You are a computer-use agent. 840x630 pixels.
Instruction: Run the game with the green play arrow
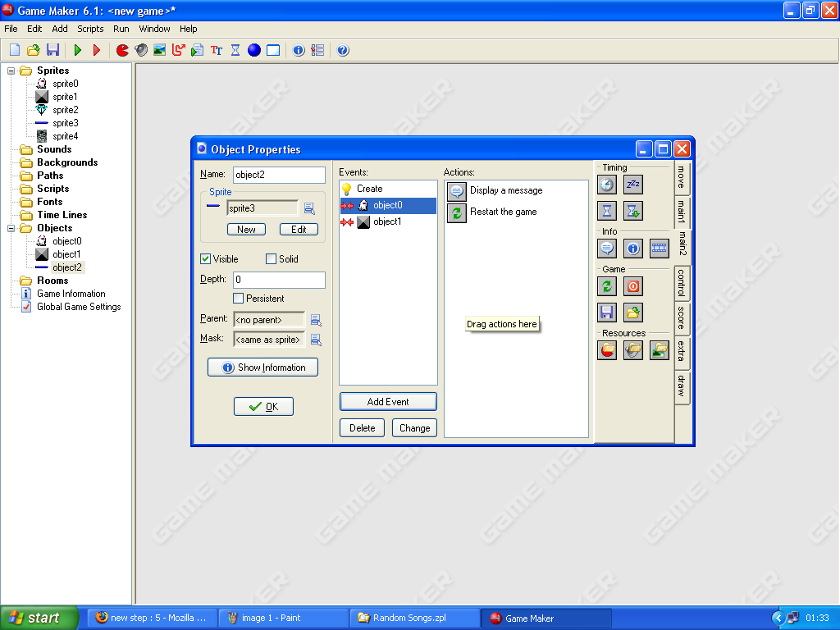click(78, 50)
